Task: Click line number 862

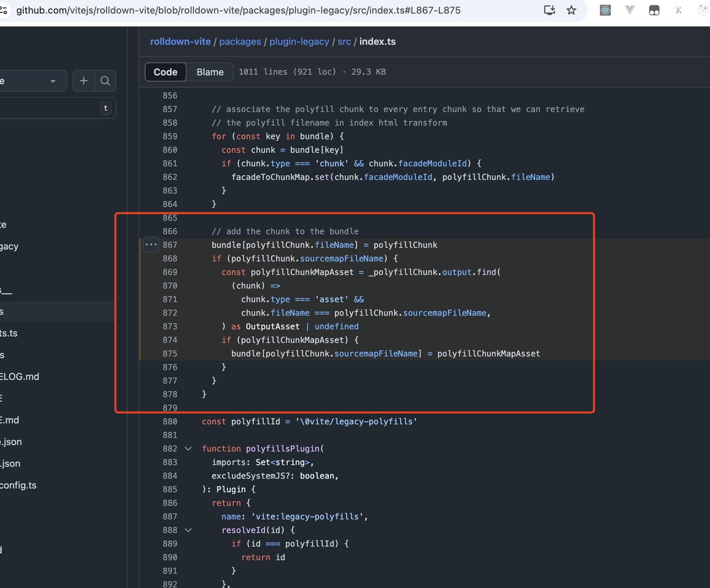Action: tap(170, 177)
